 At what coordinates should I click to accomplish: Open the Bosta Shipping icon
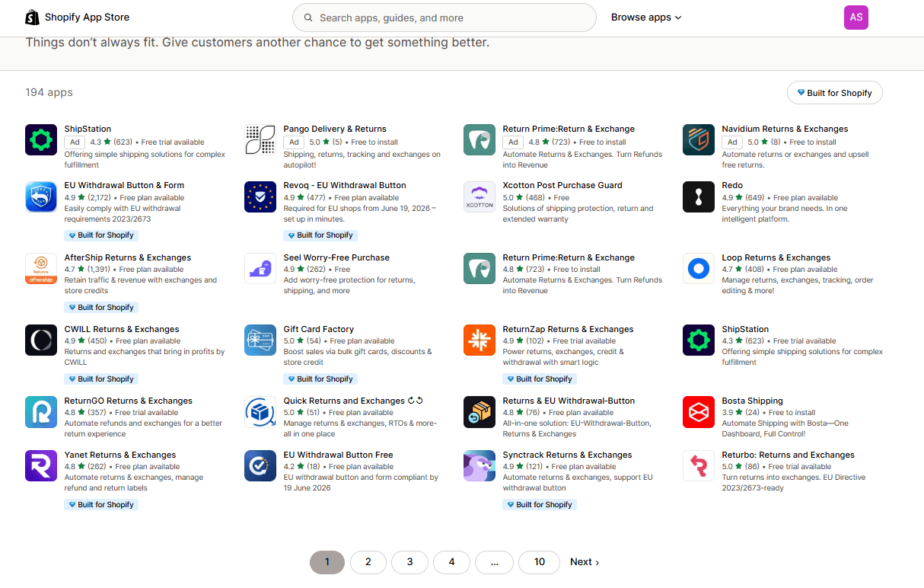pos(699,412)
